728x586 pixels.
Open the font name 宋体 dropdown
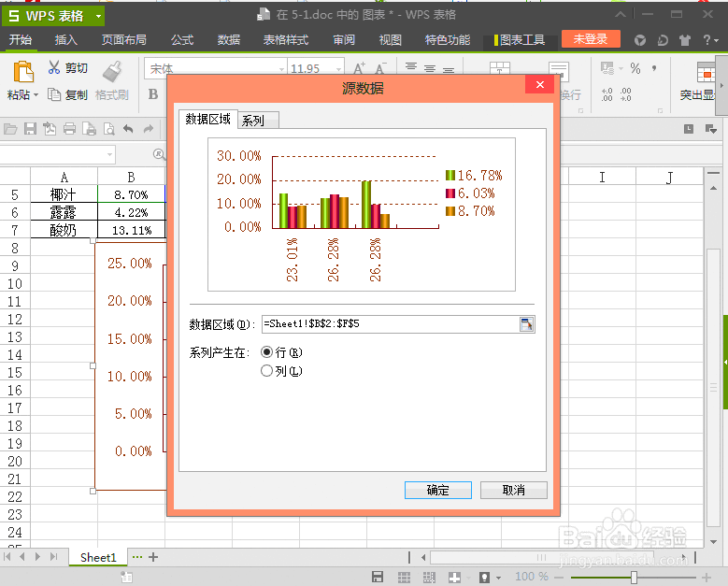click(281, 69)
